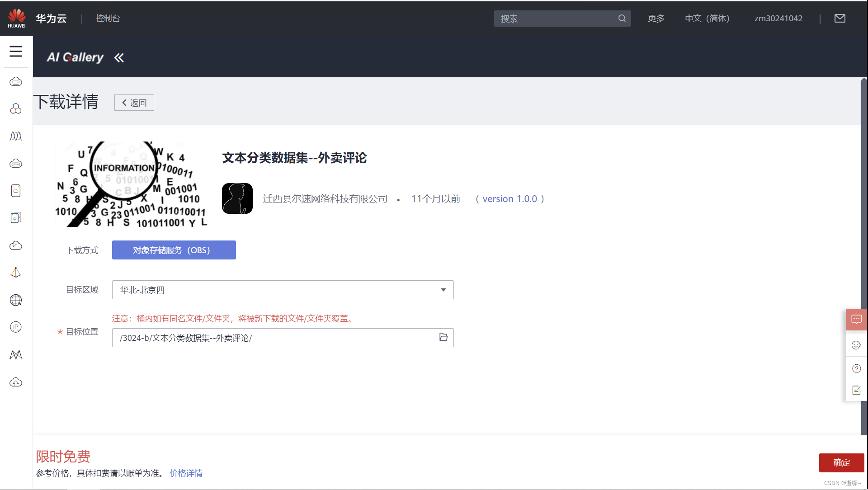The image size is (868, 490).
Task: Select 对象存储服务 (OBS) download method
Action: coord(174,250)
